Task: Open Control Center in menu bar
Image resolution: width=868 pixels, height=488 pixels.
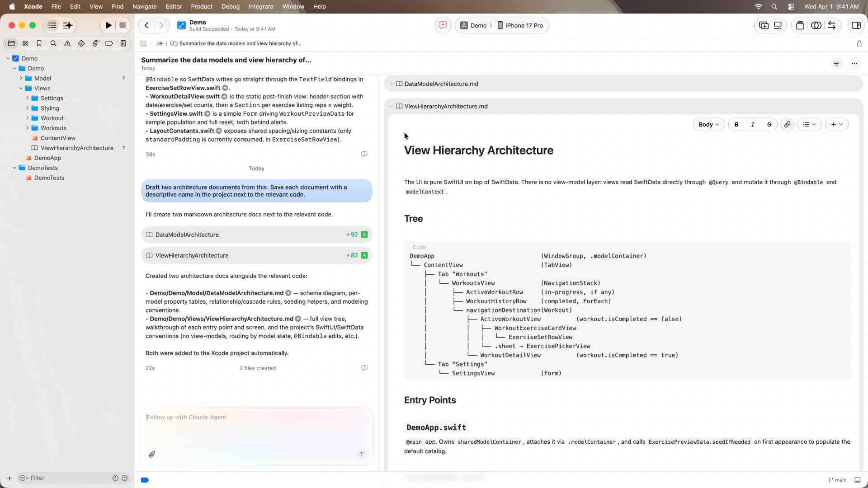Action: [791, 6]
